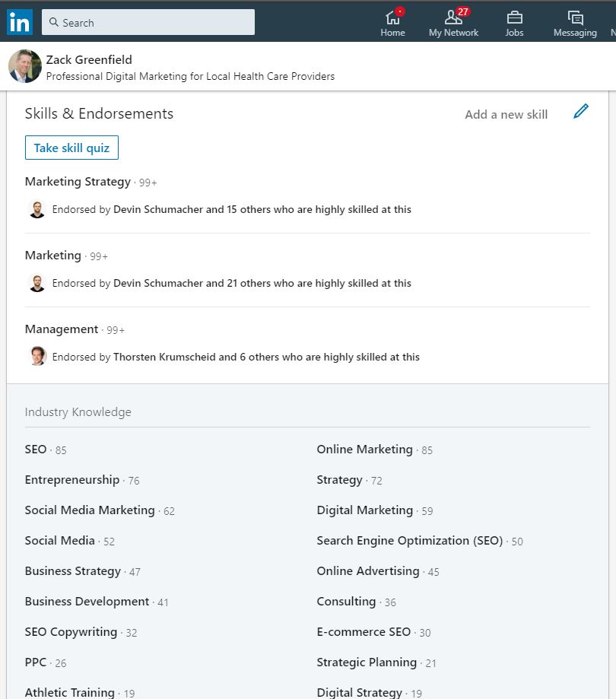Viewport: 616px width, 699px height.
Task: Click Devin Schumacher's avatar under Marketing Strategy
Action: tap(37, 209)
